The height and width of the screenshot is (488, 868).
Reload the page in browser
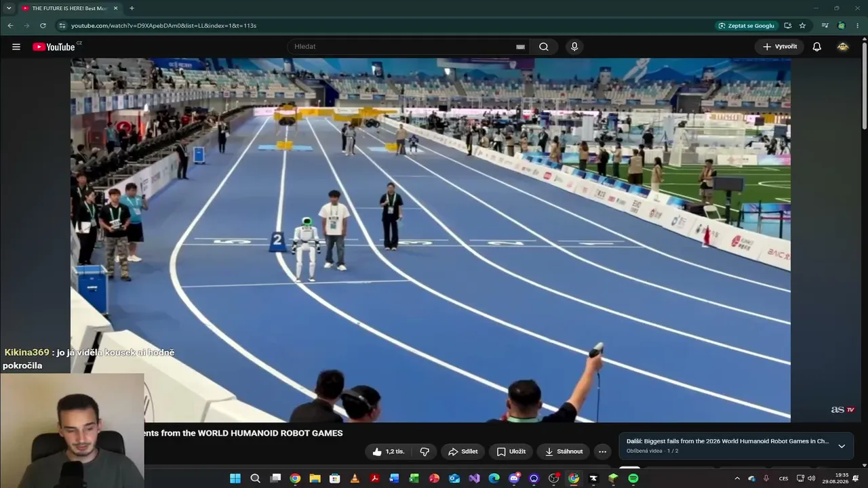[43, 26]
